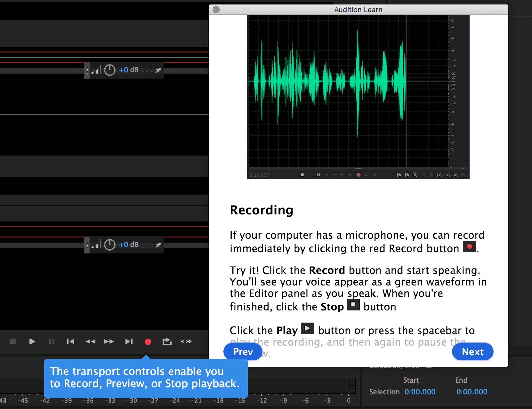The width and height of the screenshot is (532, 409).
Task: Click the -18 mark on level meter
Action: tap(218, 400)
